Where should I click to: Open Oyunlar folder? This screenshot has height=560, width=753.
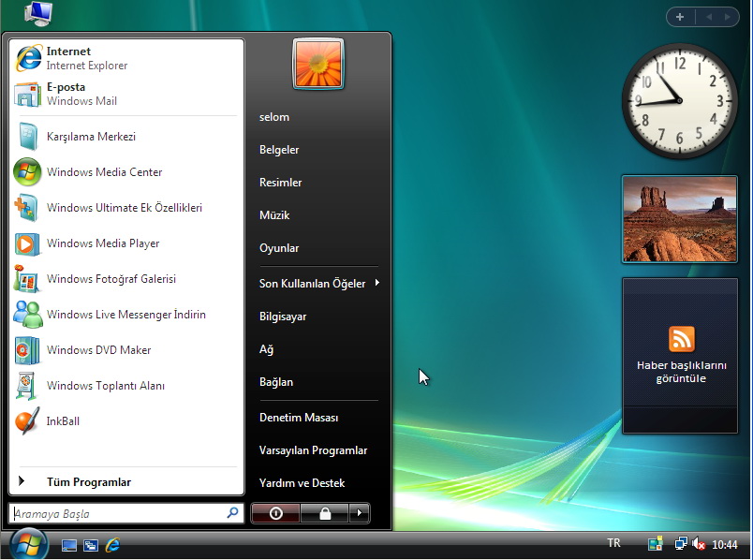(x=279, y=248)
